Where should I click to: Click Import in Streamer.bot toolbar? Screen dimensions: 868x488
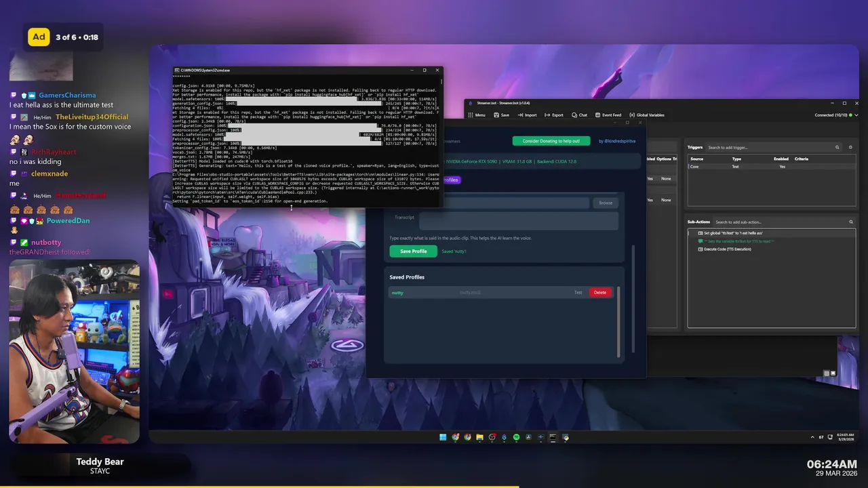(527, 115)
